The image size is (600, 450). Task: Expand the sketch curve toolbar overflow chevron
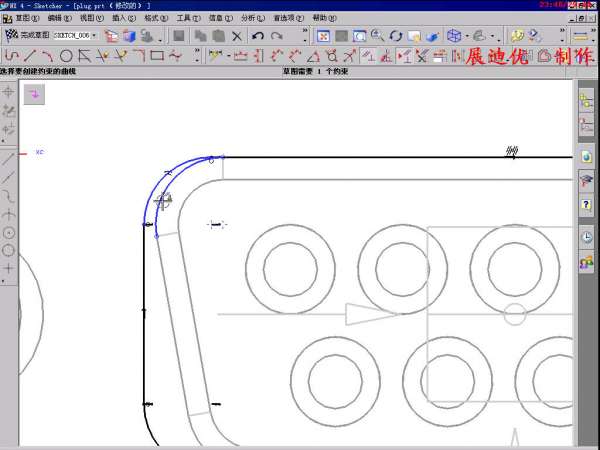click(197, 51)
